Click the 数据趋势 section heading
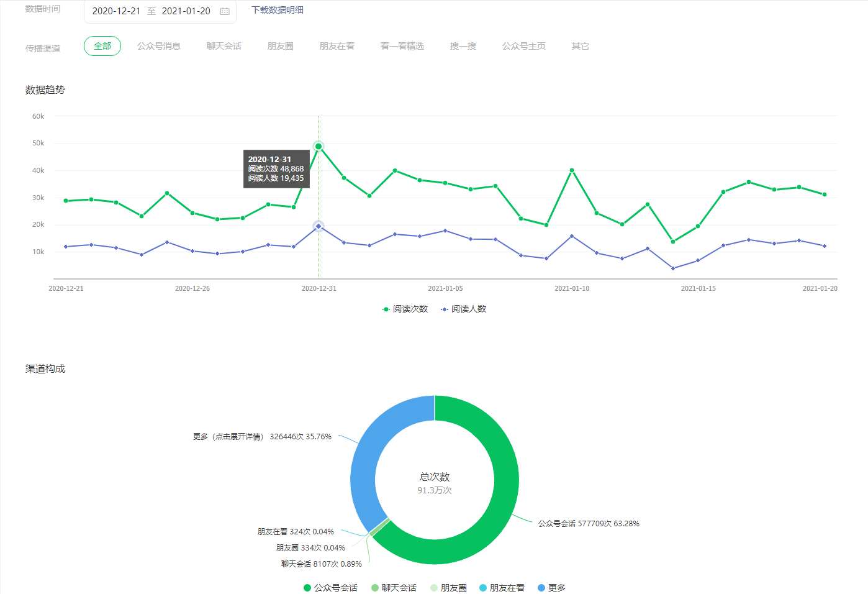This screenshot has width=868, height=594. point(45,90)
